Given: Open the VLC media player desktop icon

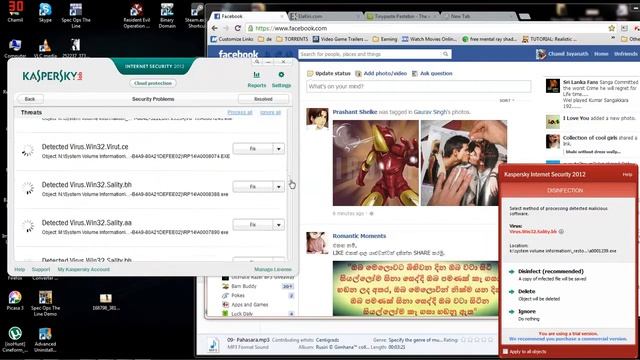Looking at the screenshot, I should click(45, 45).
